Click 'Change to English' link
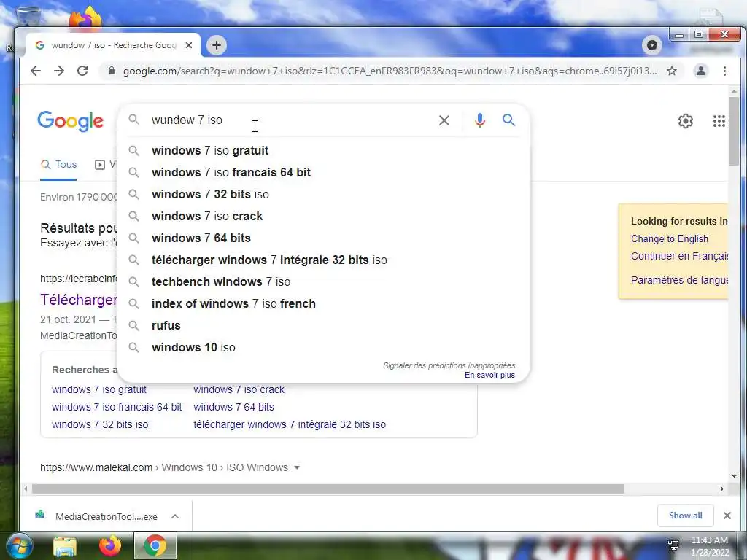 pyautogui.click(x=670, y=239)
